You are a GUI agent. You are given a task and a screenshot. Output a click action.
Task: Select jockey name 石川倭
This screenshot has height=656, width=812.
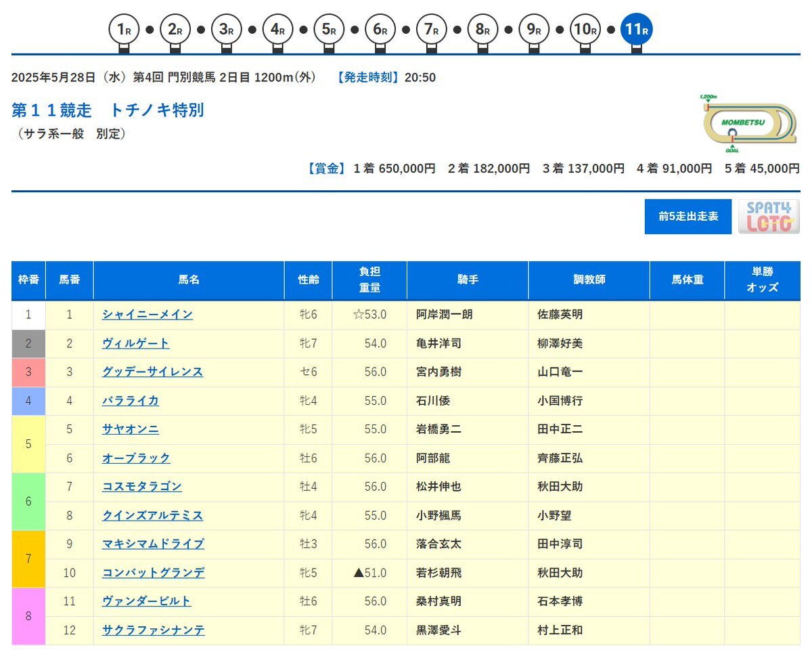pyautogui.click(x=433, y=400)
